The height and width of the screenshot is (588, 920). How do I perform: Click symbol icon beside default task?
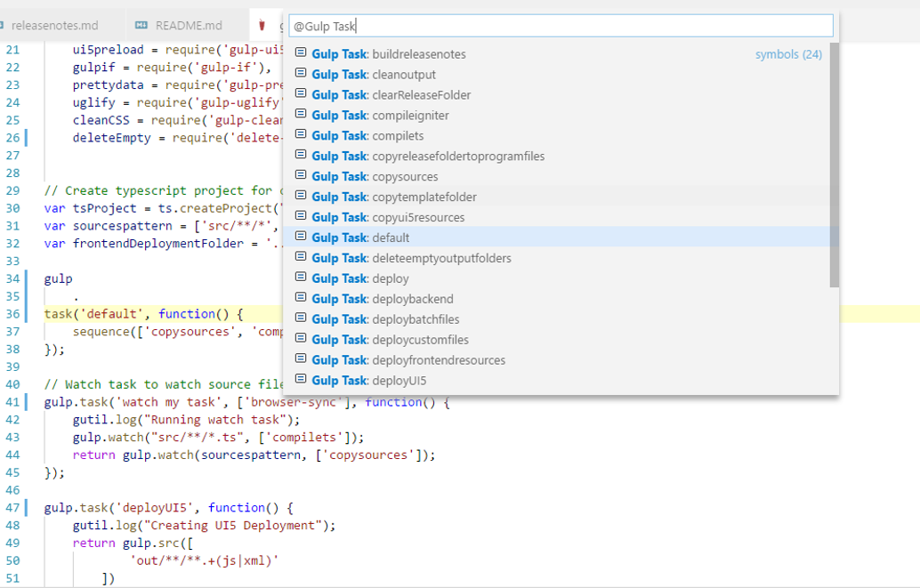pos(301,237)
